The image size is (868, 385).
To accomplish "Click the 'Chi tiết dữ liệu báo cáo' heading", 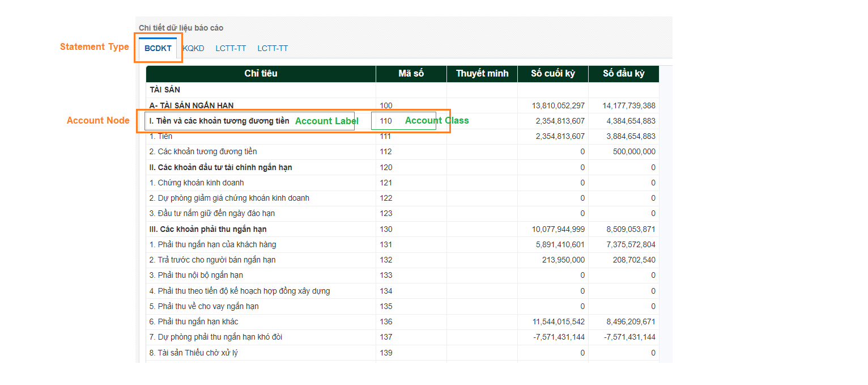I will [x=181, y=28].
